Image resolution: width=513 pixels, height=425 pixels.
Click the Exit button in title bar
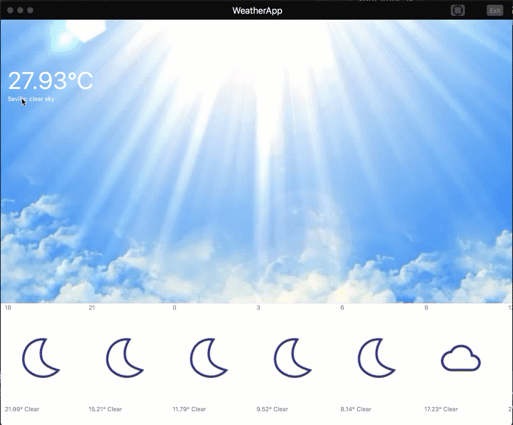coord(495,11)
